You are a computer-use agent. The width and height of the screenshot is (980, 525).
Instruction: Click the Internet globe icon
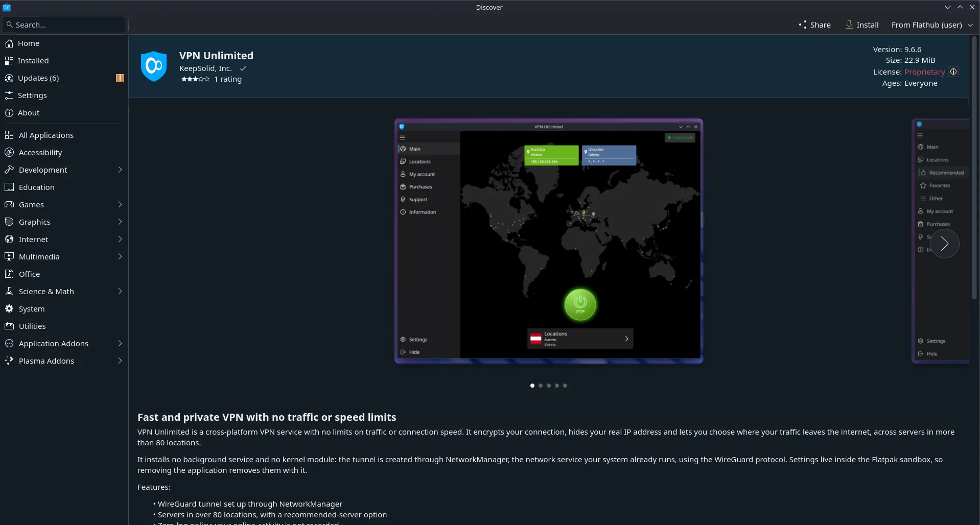click(x=9, y=239)
